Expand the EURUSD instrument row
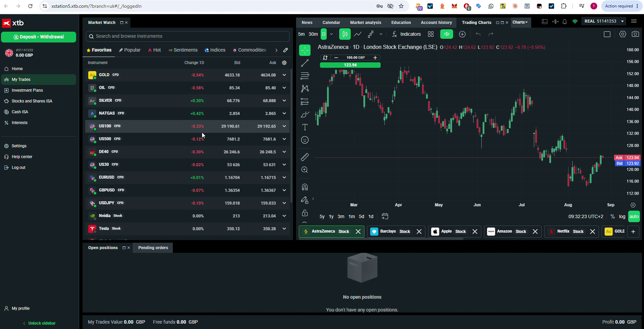Viewport: 644px width, 329px height. tap(284, 177)
